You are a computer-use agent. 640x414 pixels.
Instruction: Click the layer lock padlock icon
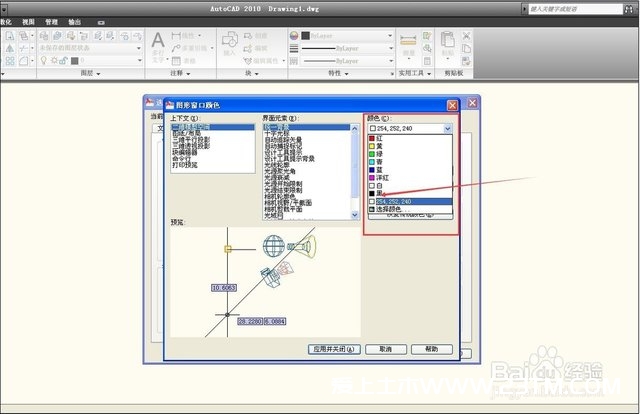click(x=63, y=61)
